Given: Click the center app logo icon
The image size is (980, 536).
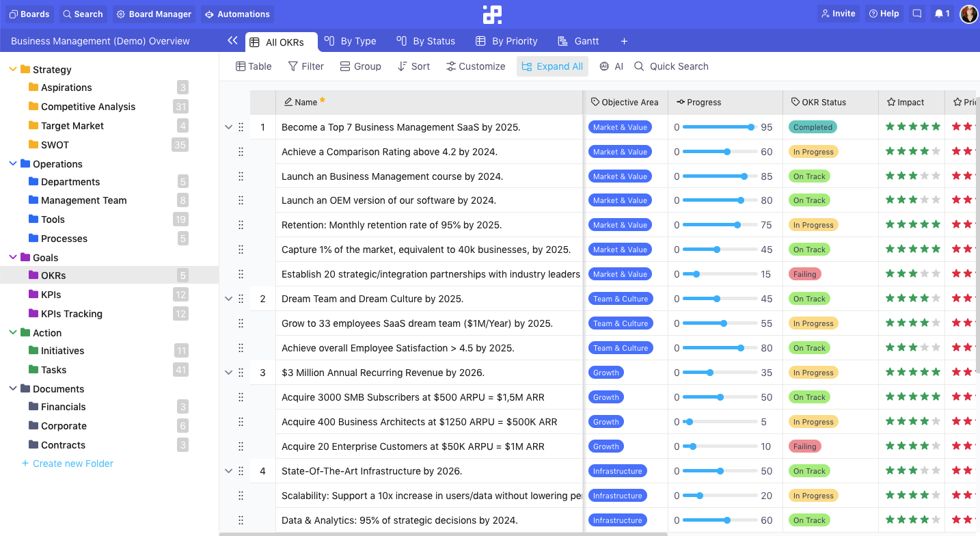Looking at the screenshot, I should (x=491, y=14).
